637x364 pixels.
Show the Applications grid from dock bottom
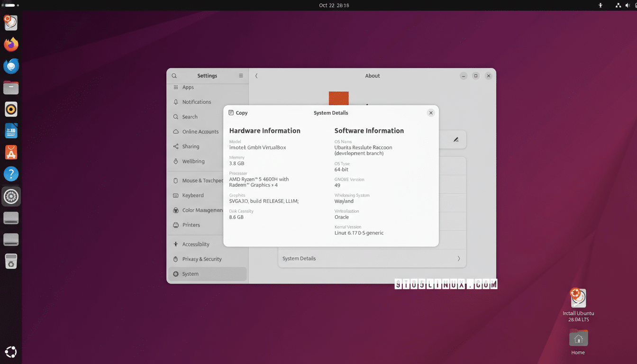[10, 352]
